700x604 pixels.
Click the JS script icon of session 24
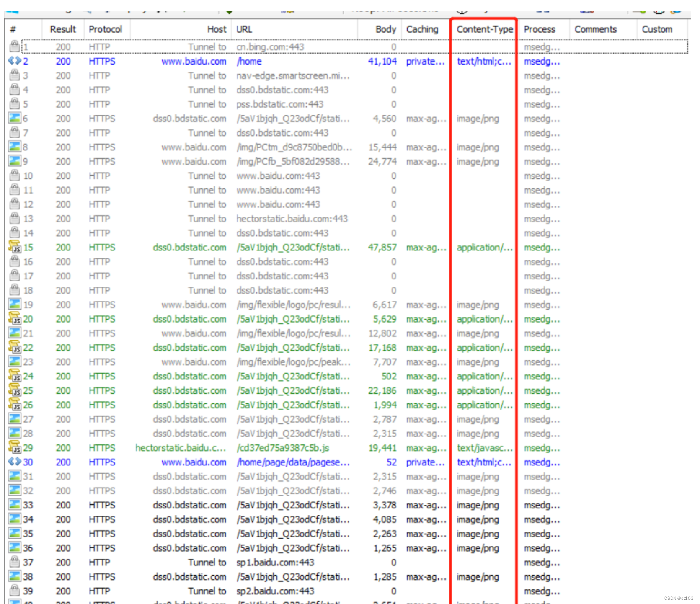[15, 376]
